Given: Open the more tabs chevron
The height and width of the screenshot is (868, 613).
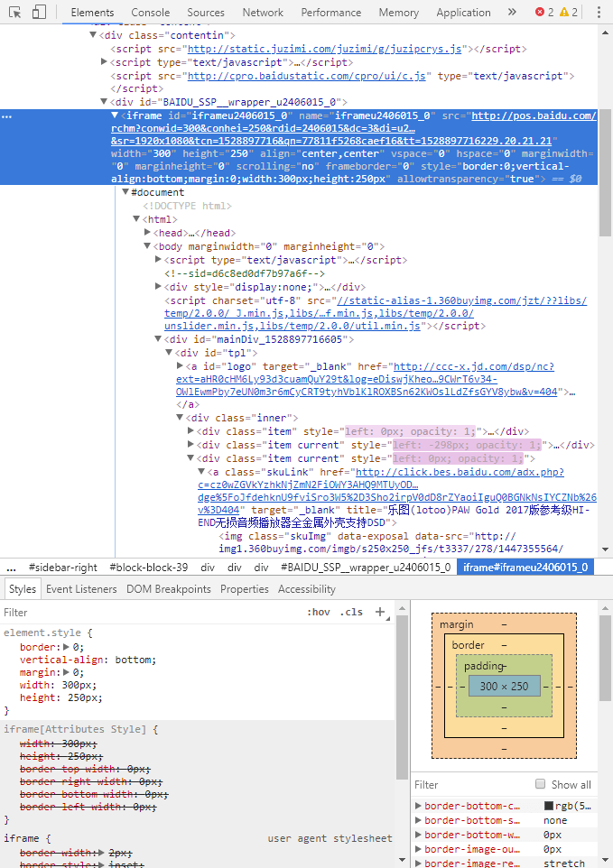Looking at the screenshot, I should (x=513, y=13).
